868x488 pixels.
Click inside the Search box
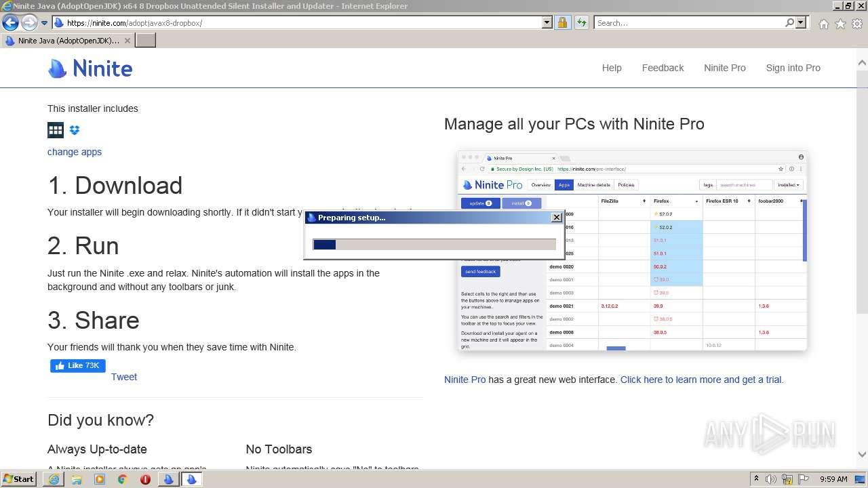pos(689,22)
